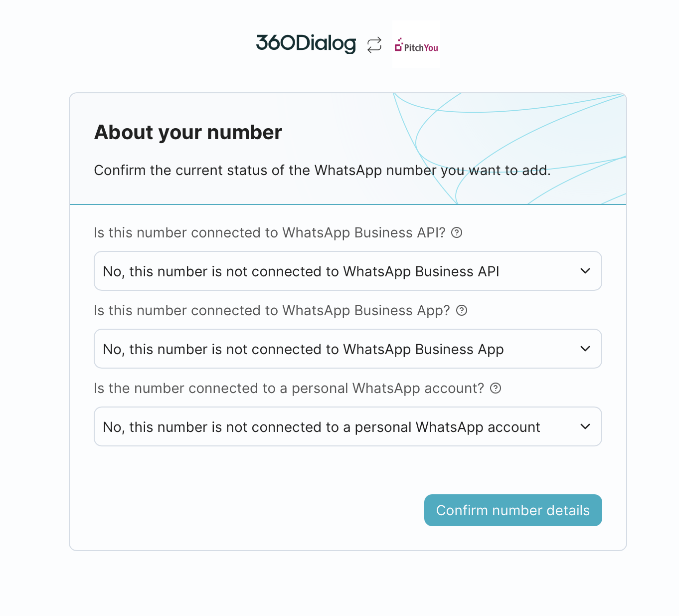Click the "Confirm the current status" subtitle text

pyautogui.click(x=322, y=170)
